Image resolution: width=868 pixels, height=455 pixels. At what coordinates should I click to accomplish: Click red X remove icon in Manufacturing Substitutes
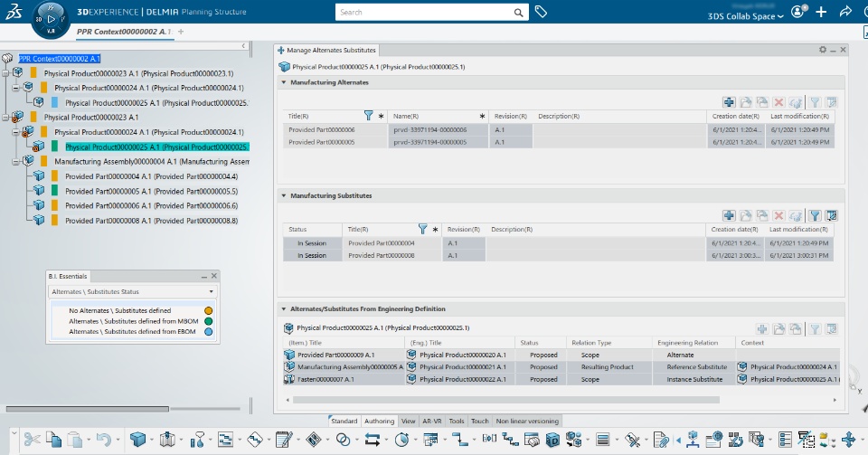[778, 215]
